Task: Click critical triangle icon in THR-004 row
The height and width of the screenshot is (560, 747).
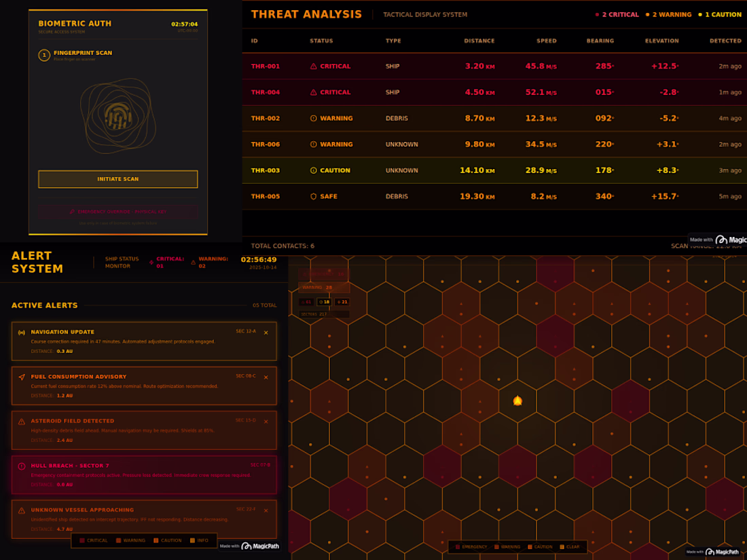Action: [314, 92]
